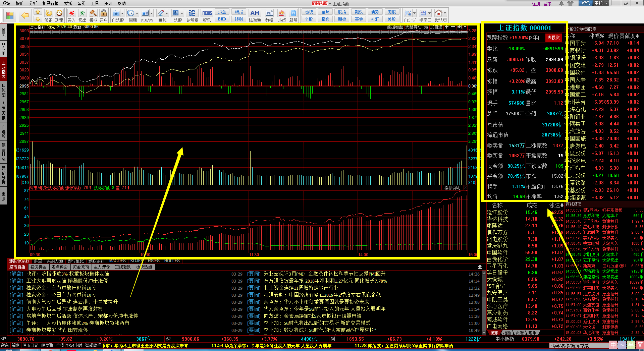Select the 板块热点 news tab
This screenshot has height=351, width=644.
144,267
